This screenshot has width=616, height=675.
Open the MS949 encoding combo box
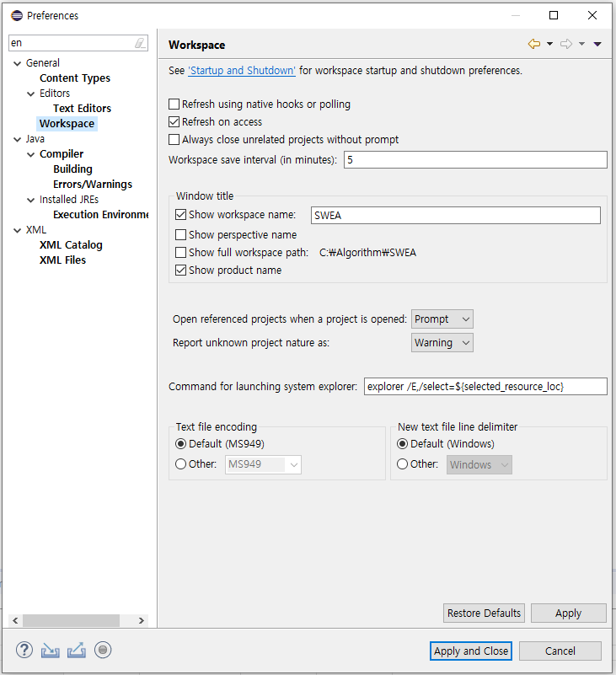pos(263,464)
